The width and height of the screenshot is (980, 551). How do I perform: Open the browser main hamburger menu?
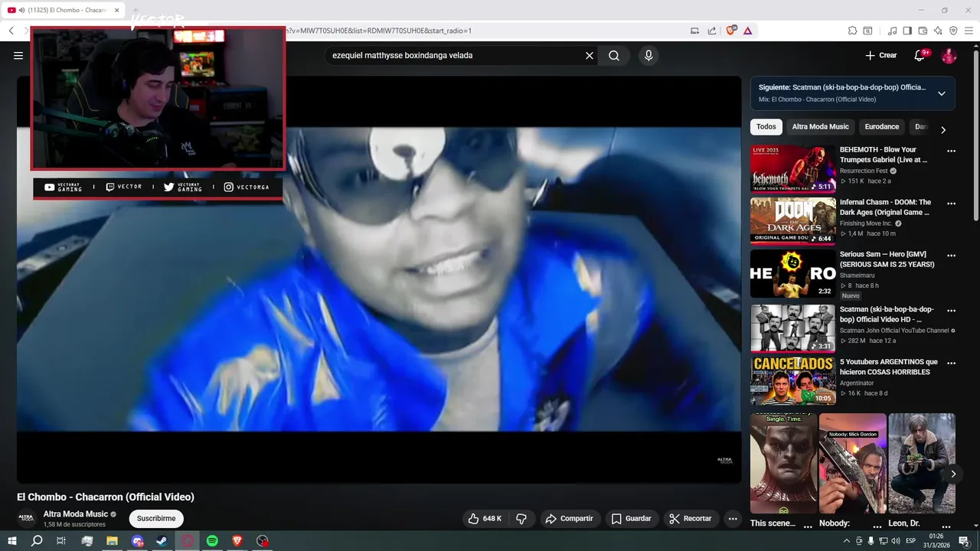pyautogui.click(x=969, y=31)
